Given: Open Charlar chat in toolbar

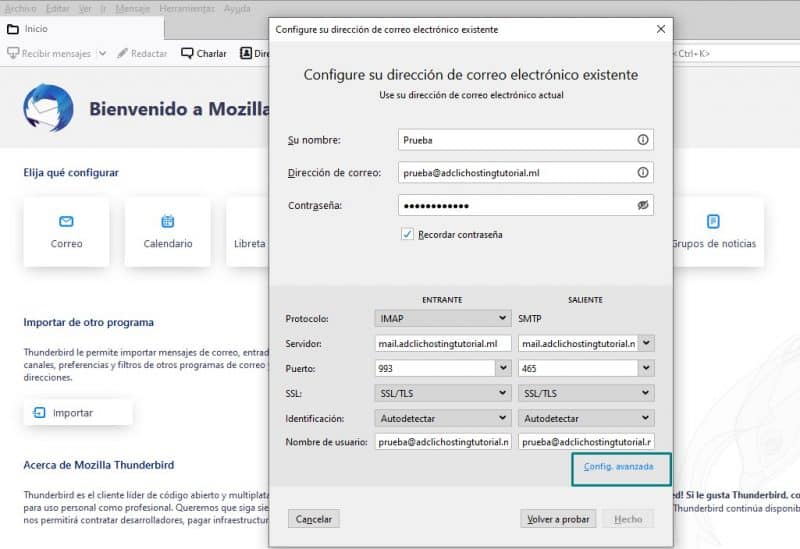Looking at the screenshot, I should point(204,53).
